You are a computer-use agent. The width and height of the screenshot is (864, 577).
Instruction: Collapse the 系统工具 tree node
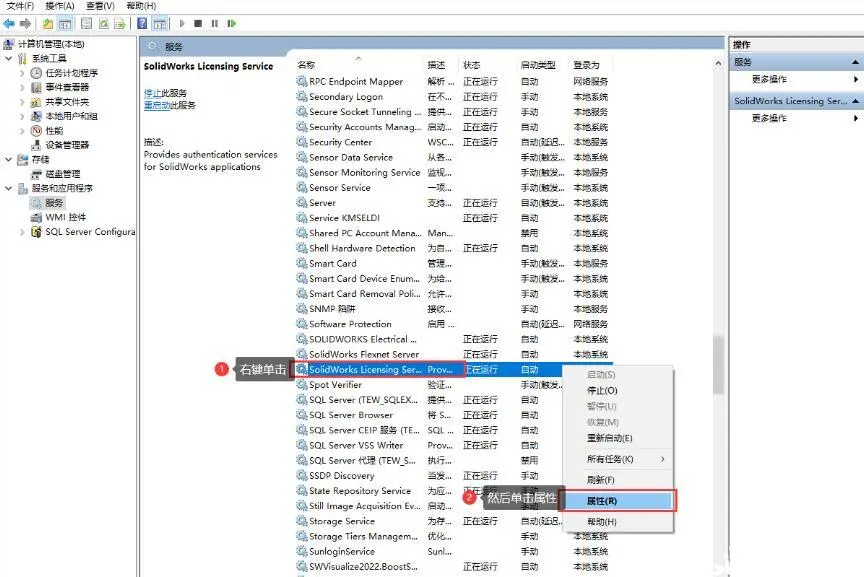point(9,58)
